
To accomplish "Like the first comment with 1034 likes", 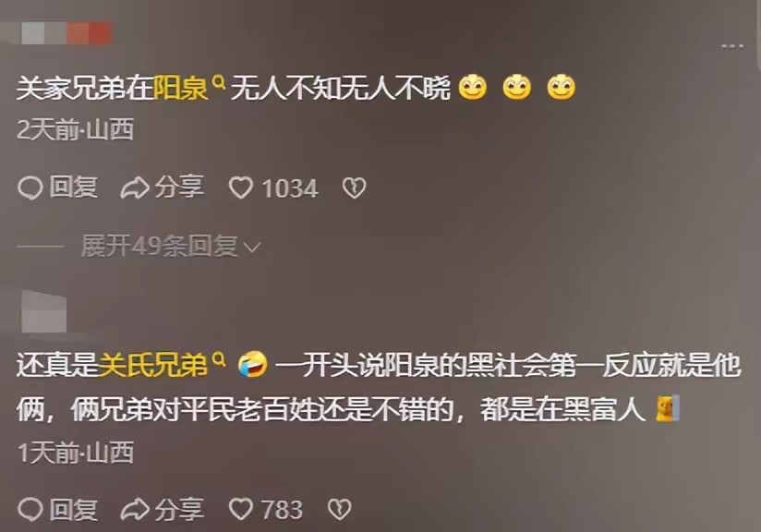I will tap(241, 187).
